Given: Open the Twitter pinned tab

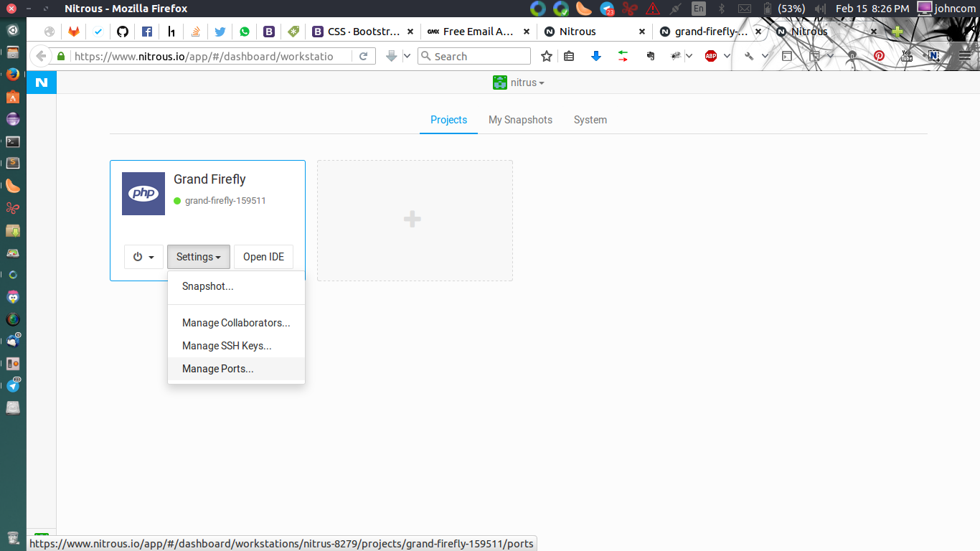Looking at the screenshot, I should [220, 32].
